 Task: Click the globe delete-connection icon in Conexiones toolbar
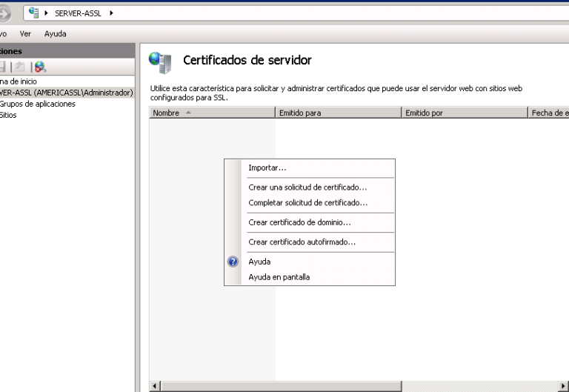click(x=39, y=67)
